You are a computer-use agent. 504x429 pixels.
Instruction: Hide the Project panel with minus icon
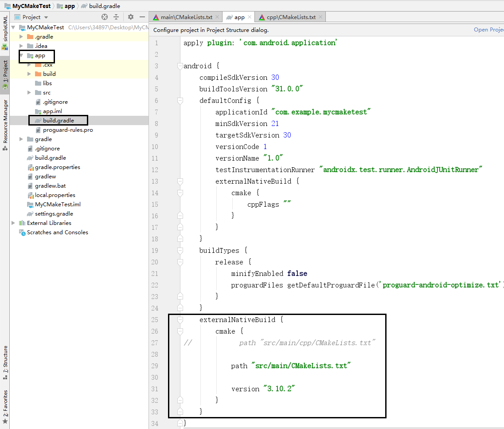tap(142, 17)
